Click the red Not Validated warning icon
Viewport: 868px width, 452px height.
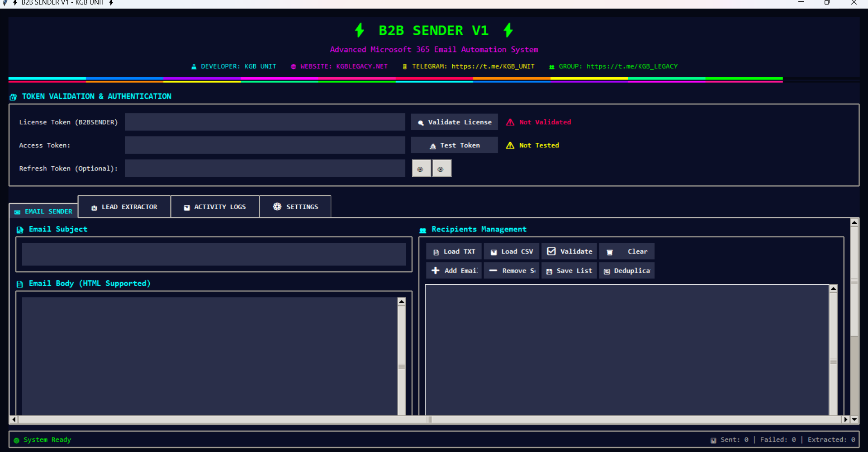[510, 122]
